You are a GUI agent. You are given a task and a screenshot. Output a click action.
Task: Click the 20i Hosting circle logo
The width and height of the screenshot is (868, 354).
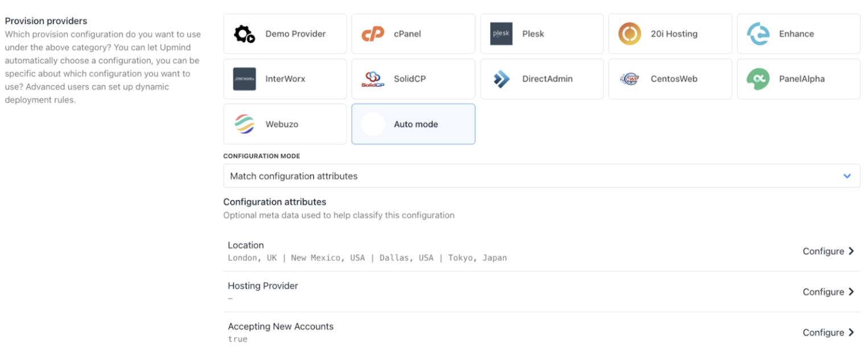(630, 34)
